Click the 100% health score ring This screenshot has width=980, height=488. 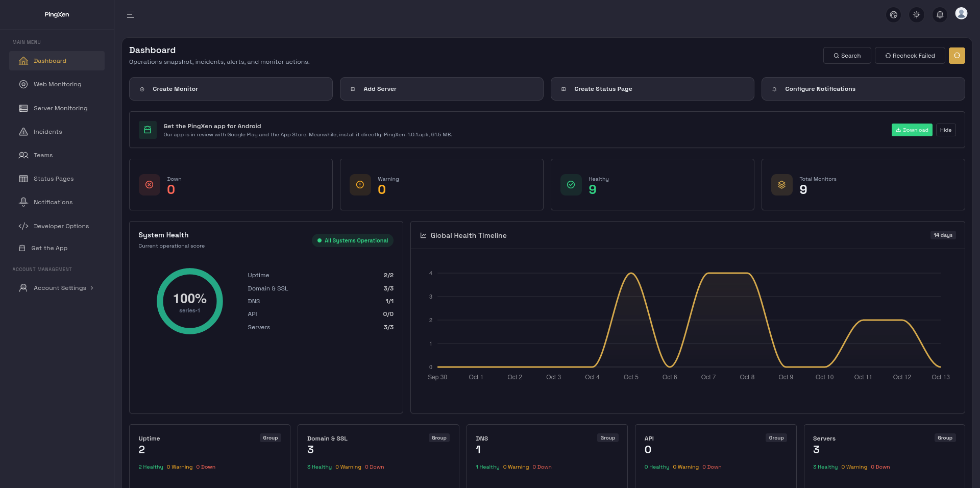click(x=190, y=301)
